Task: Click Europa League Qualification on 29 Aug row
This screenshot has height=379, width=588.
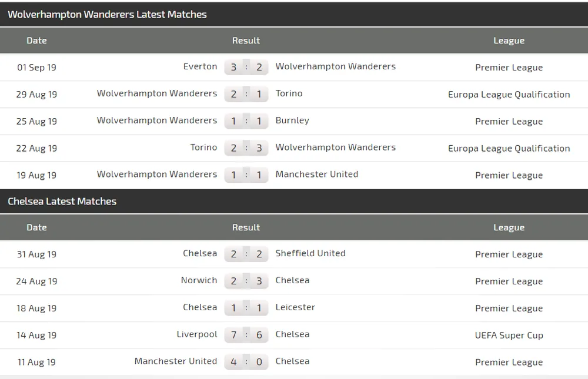Action: 509,94
